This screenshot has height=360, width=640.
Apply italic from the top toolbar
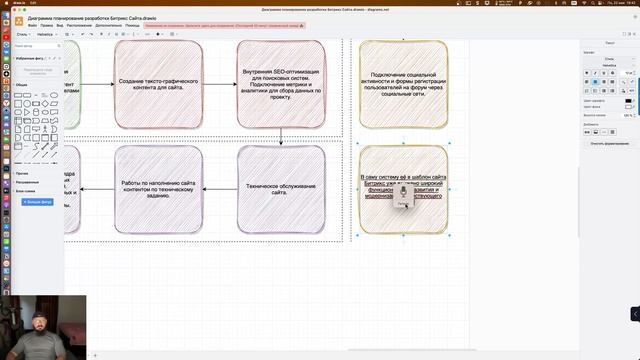[109, 34]
